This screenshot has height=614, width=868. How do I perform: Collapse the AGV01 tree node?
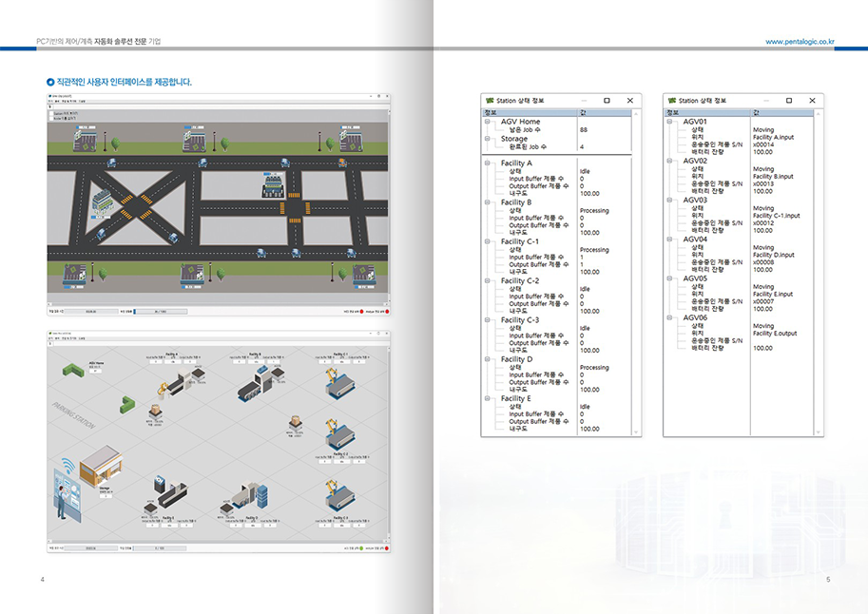pyautogui.click(x=670, y=122)
